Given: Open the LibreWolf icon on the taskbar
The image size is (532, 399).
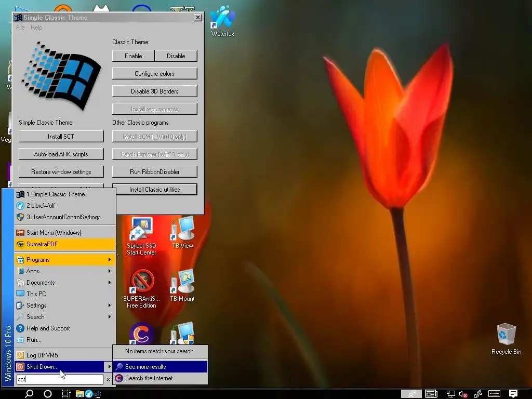Looking at the screenshot, I should 88,394.
